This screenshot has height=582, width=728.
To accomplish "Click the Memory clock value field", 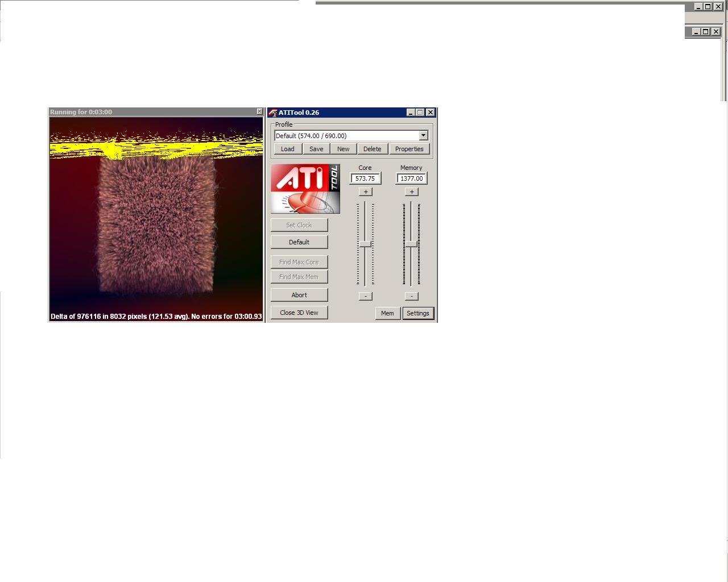I will [x=411, y=178].
